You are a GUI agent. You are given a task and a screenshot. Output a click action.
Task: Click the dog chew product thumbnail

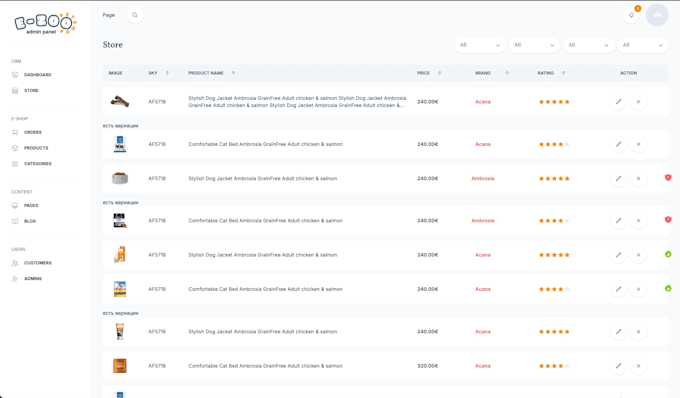pos(120,102)
